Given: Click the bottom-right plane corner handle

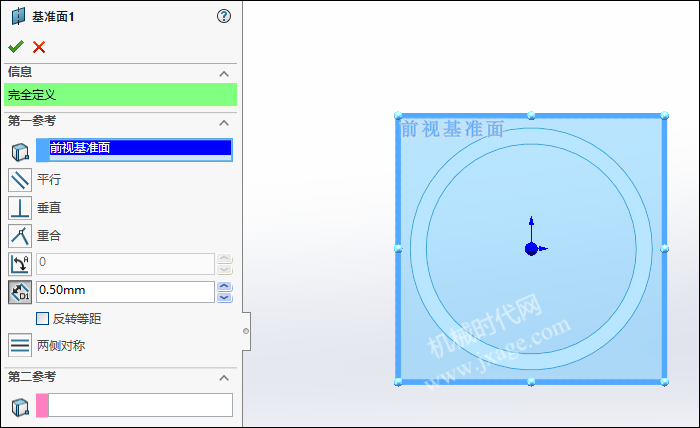Looking at the screenshot, I should point(664,382).
